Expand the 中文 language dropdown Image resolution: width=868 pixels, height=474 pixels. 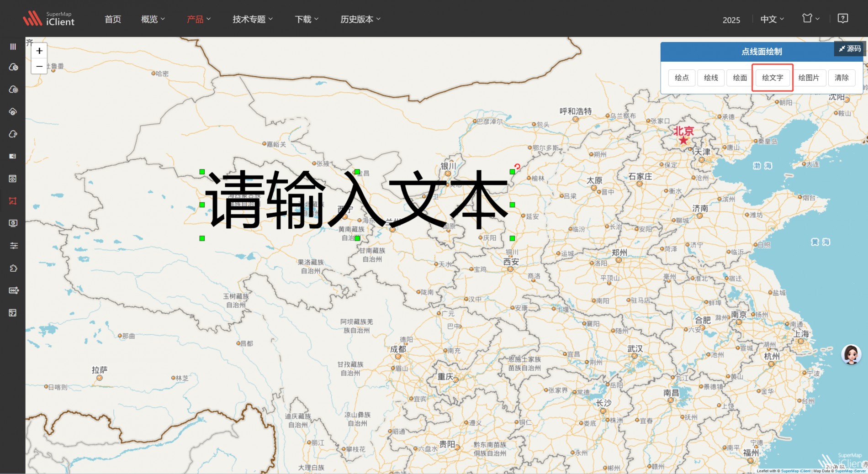[772, 19]
